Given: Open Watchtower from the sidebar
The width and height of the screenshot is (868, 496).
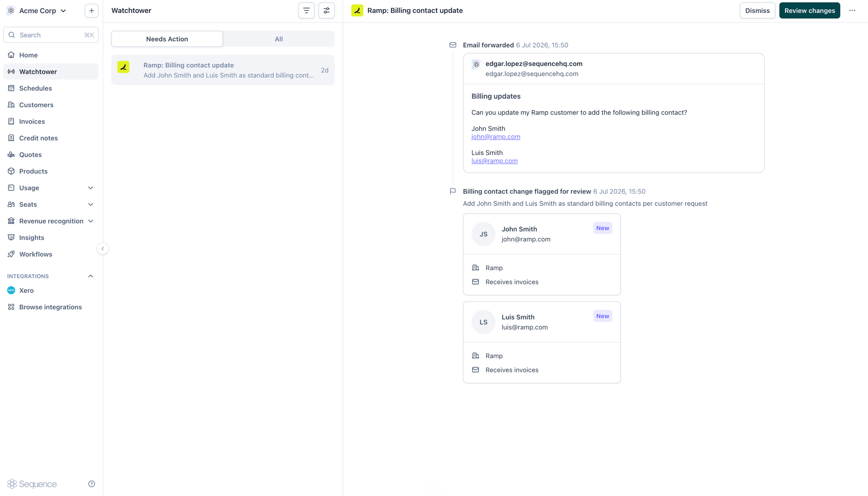Looking at the screenshot, I should (x=51, y=72).
